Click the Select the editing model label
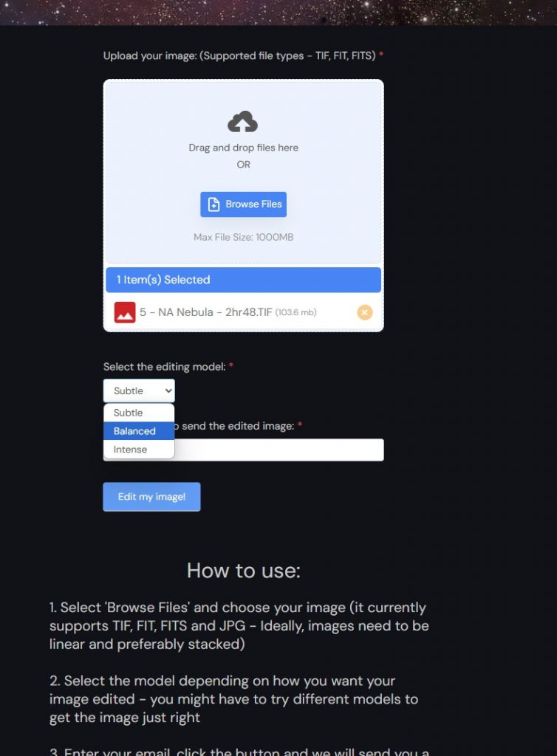557x756 pixels. tap(165, 367)
